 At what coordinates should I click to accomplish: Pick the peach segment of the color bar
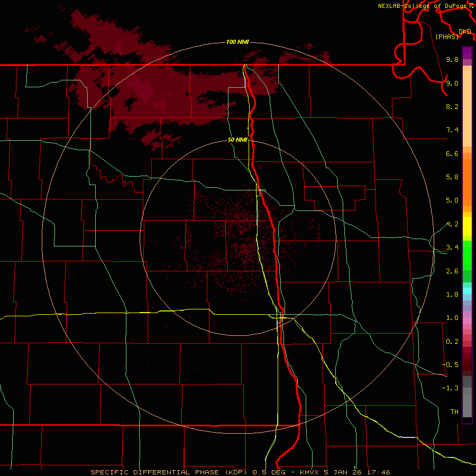pyautogui.click(x=467, y=108)
